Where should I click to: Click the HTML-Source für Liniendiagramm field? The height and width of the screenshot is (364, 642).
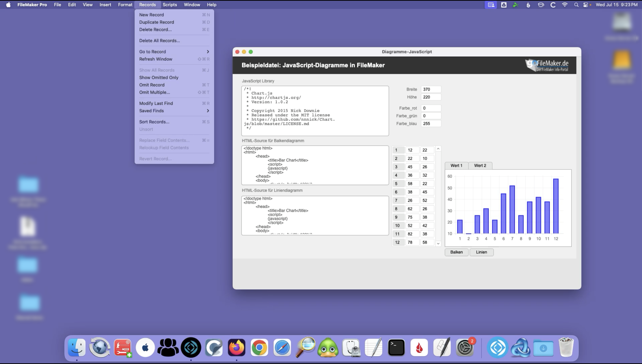pyautogui.click(x=315, y=216)
